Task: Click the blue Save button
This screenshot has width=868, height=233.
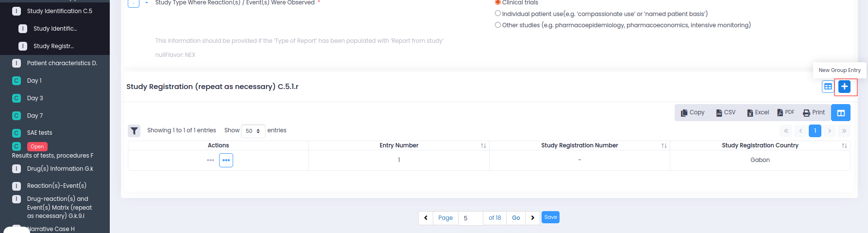Action: click(550, 217)
